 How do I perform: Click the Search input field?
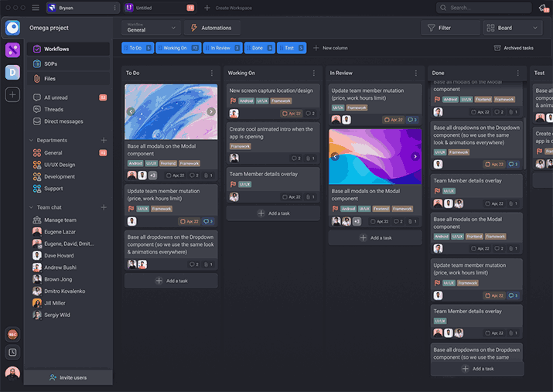point(483,8)
